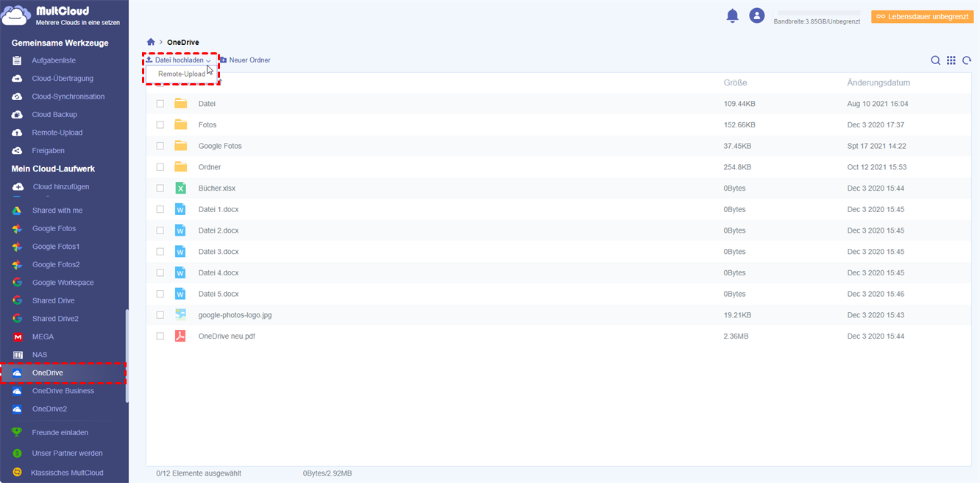Screen dimensions: 980x483
Task: Sort by Größe column header
Action: coord(735,83)
